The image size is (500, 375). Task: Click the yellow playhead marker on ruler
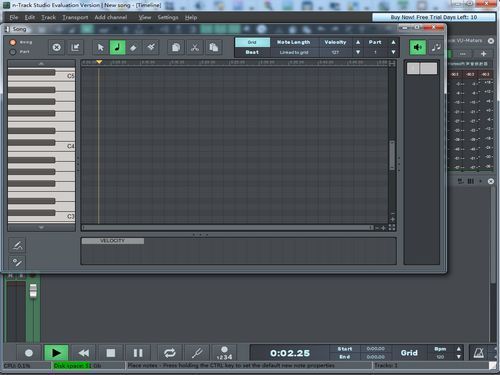tap(99, 62)
